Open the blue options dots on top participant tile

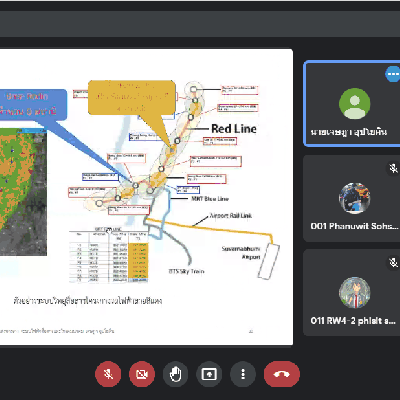point(393,74)
